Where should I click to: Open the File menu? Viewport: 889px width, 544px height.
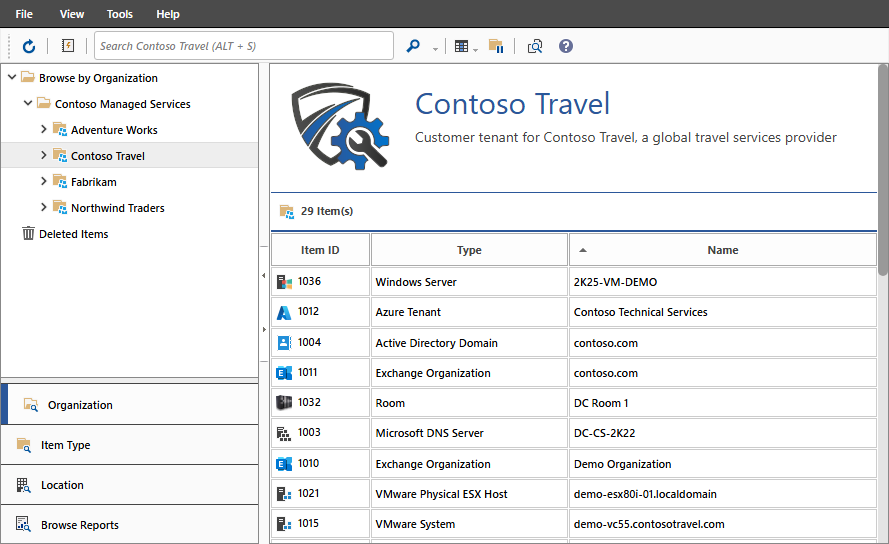(x=24, y=14)
